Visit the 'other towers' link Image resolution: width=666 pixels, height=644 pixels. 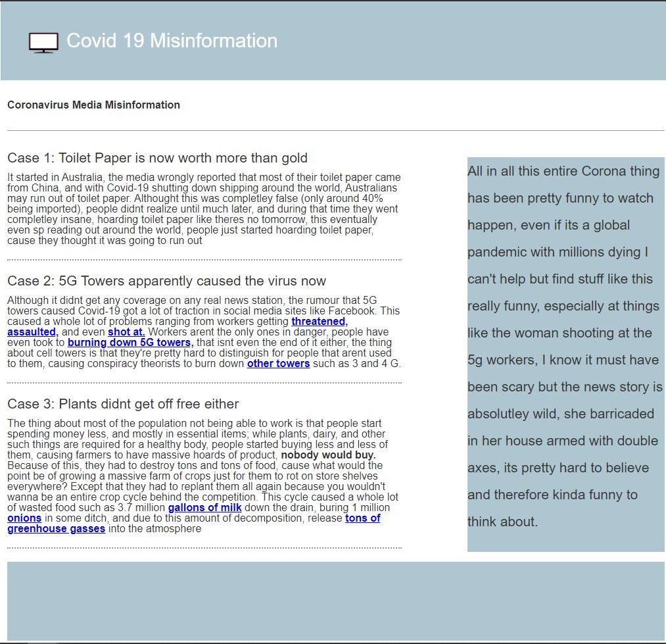[278, 364]
